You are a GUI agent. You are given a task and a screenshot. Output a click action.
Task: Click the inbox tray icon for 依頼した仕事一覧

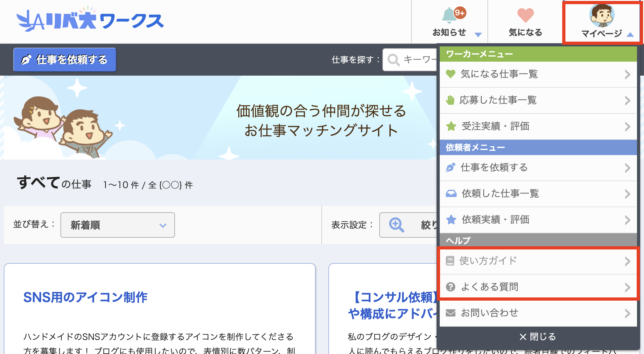click(451, 194)
